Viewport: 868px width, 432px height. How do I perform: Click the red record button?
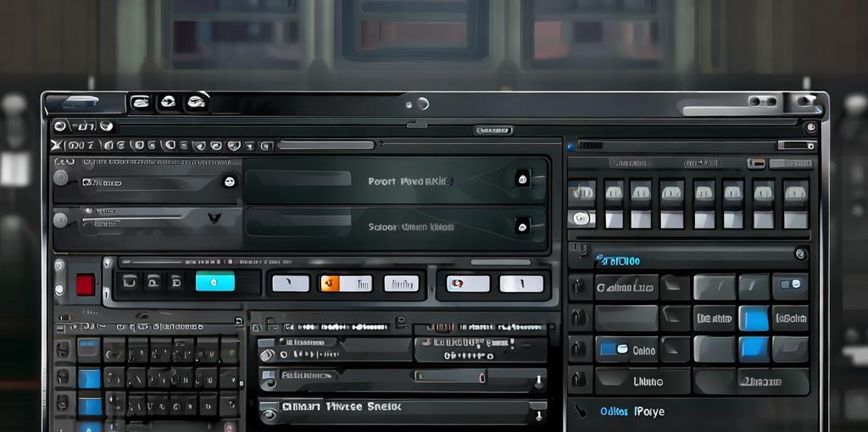(86, 284)
